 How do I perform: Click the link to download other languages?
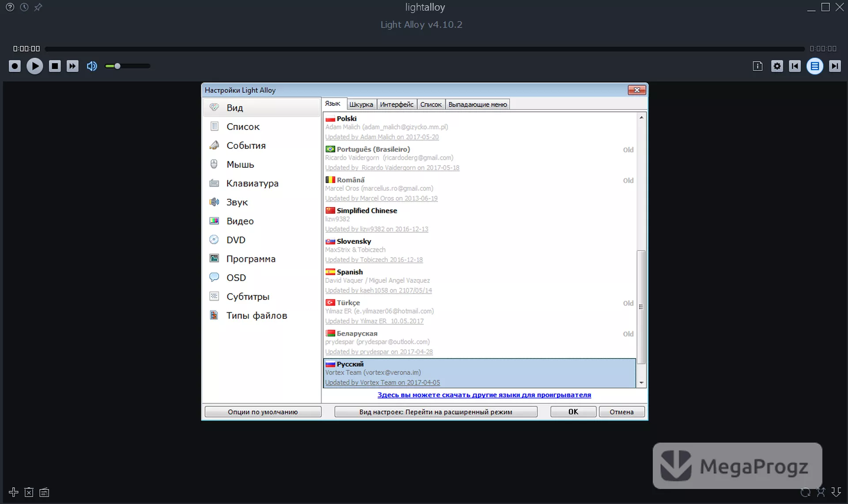(x=484, y=395)
